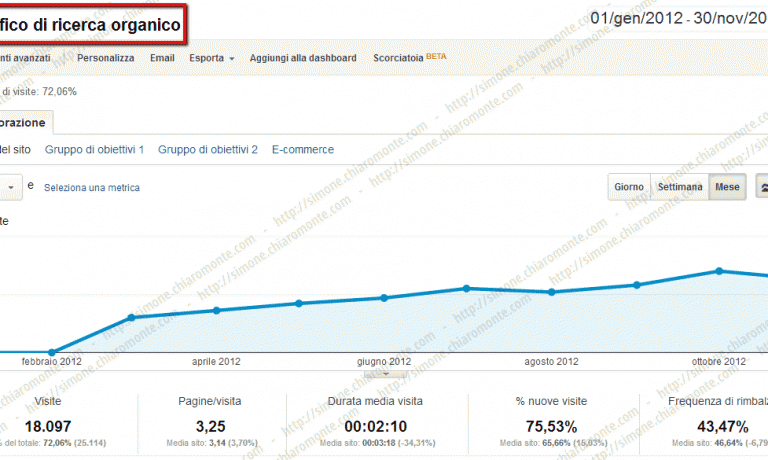
Task: Switch graph view to Mese
Action: (727, 187)
